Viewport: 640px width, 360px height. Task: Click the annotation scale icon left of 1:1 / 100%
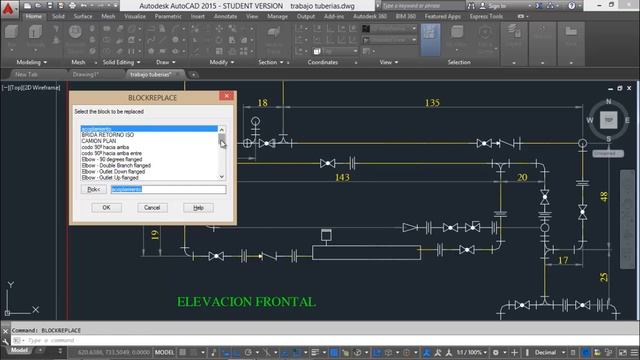(449, 352)
